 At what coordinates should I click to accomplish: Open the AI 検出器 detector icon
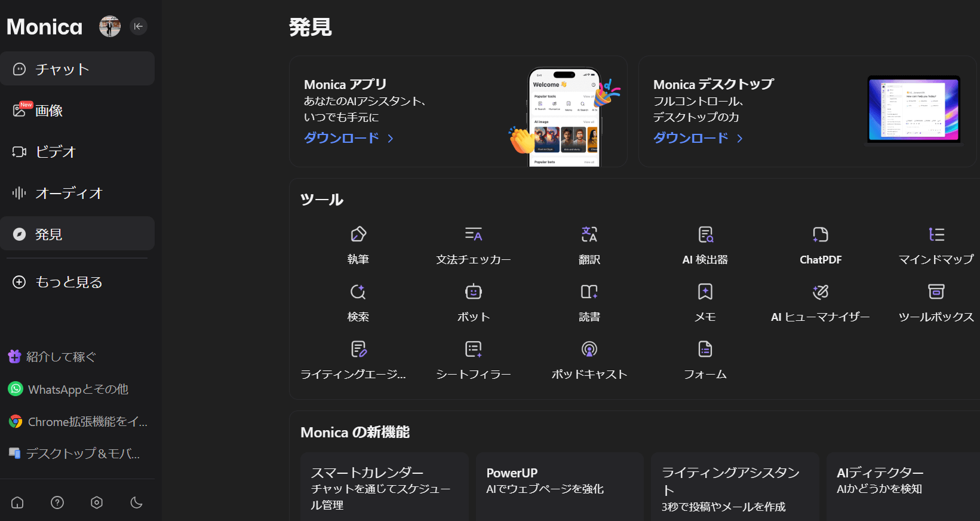point(705,234)
